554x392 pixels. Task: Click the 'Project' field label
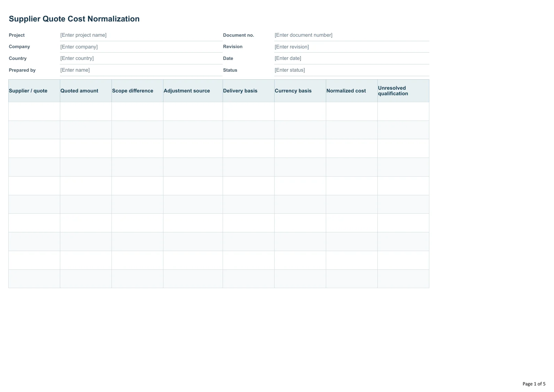[17, 35]
